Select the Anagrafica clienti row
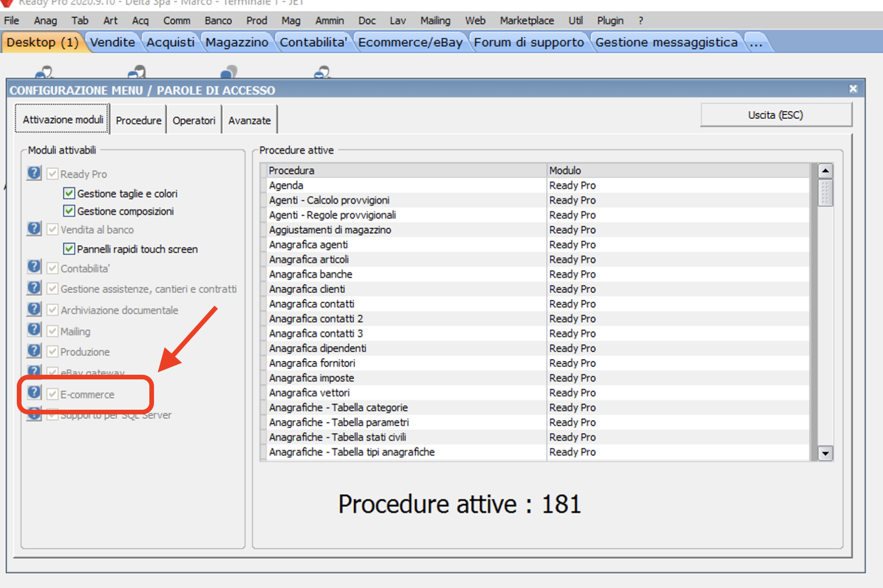Screen dimensions: 883x588 (x=539, y=289)
